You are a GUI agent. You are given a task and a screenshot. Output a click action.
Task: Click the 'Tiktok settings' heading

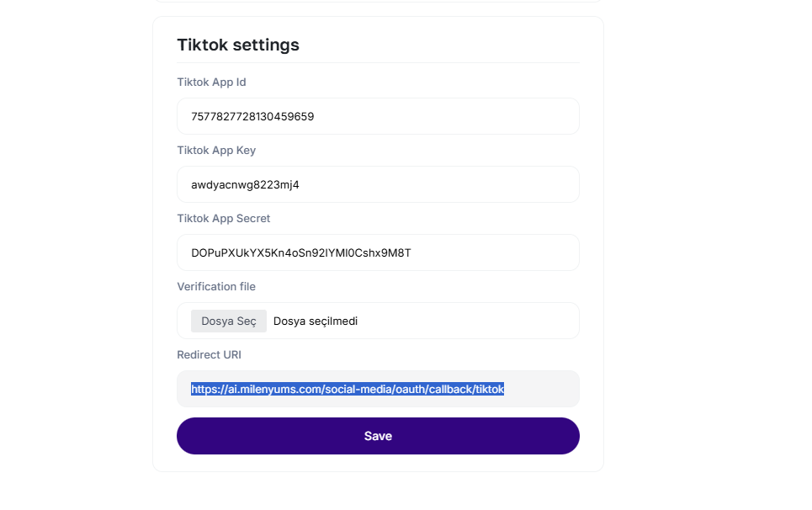tap(238, 45)
